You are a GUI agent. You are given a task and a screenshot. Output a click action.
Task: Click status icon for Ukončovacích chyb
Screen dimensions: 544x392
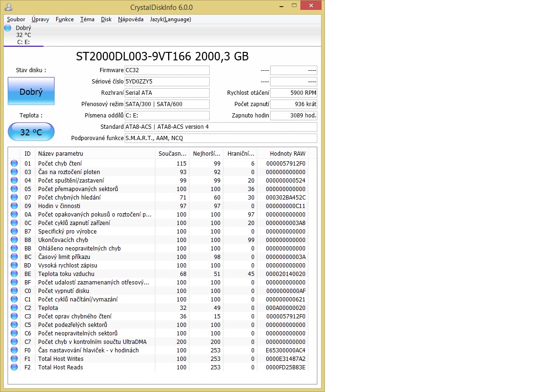(x=14, y=240)
